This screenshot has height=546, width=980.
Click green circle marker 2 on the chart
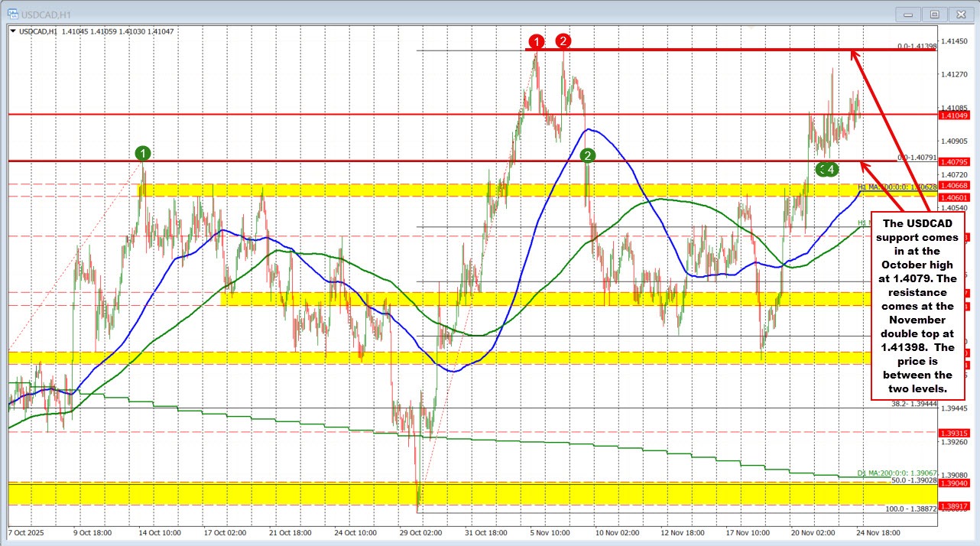pyautogui.click(x=587, y=155)
